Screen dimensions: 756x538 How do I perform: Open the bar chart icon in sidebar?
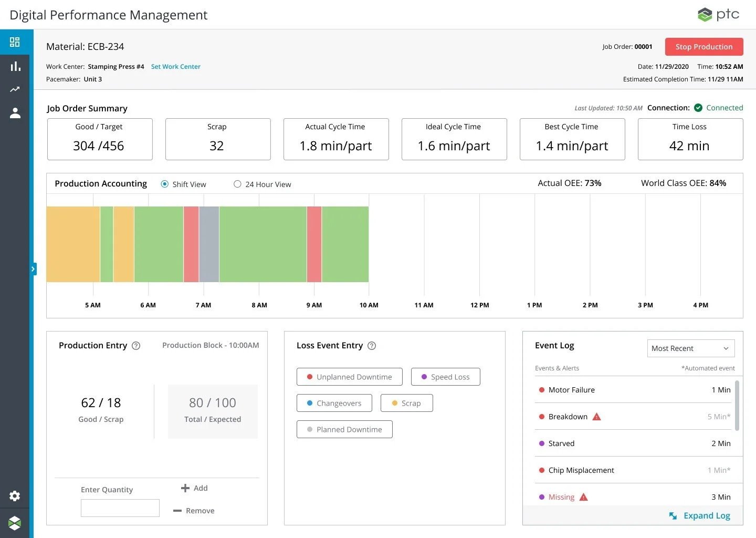(x=15, y=66)
